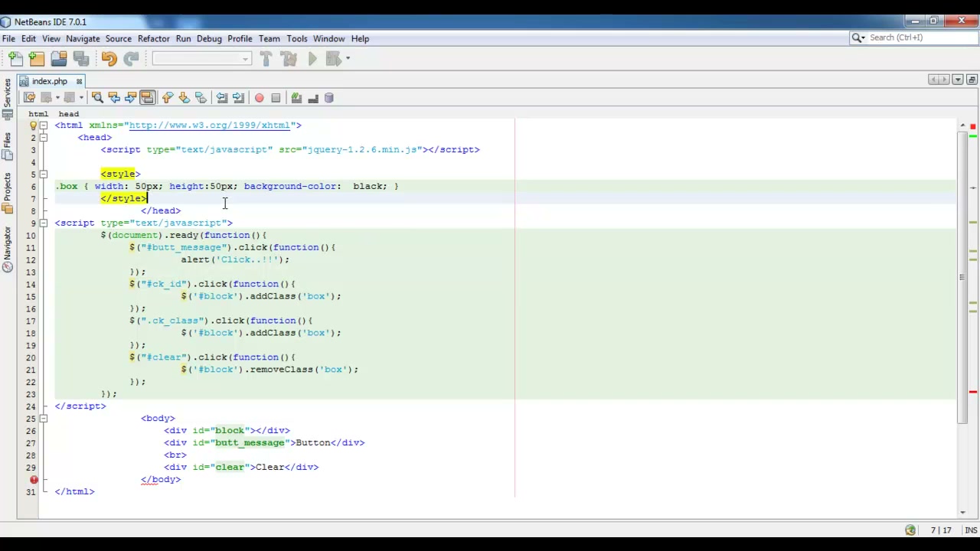Open the Source menu
The image size is (980, 551).
[119, 38]
